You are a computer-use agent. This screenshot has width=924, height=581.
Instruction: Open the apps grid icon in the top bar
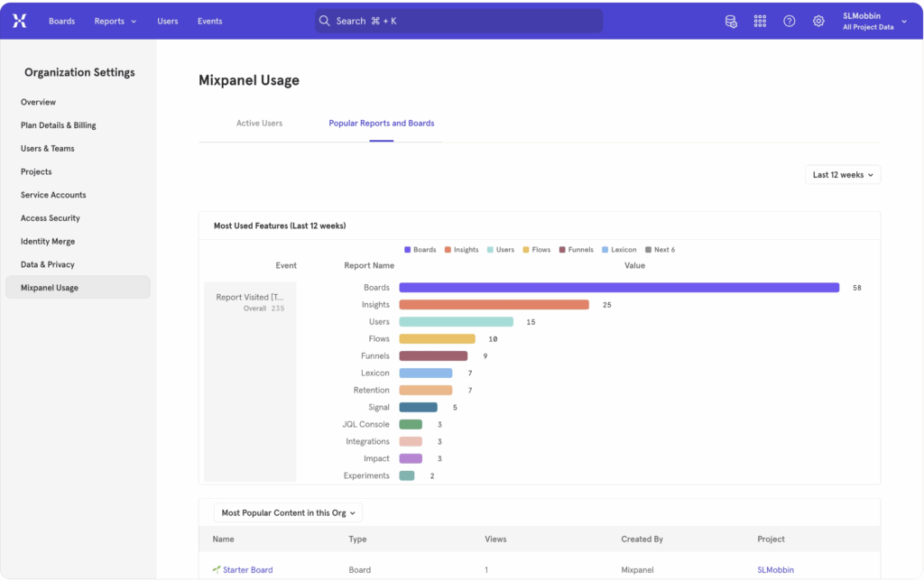[x=759, y=21]
